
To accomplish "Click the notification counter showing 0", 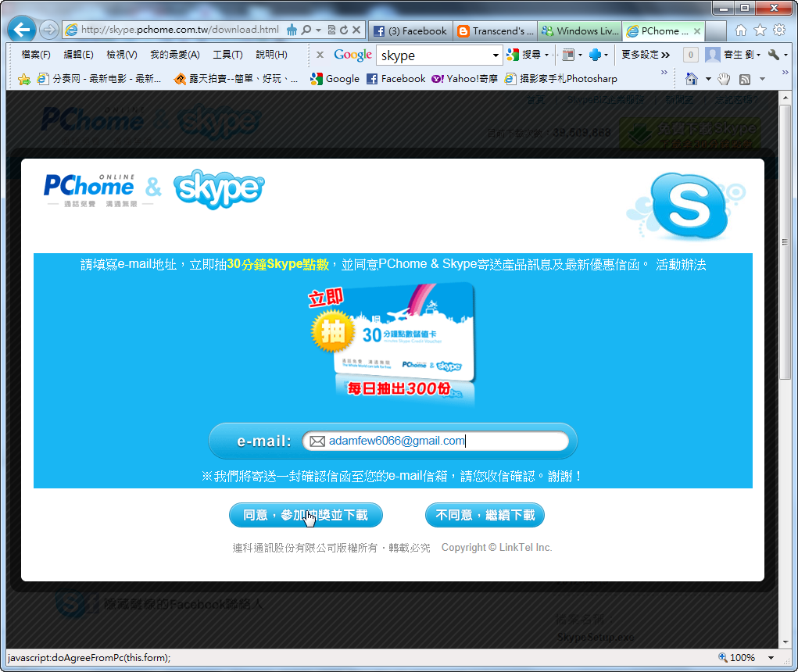I will [x=690, y=55].
